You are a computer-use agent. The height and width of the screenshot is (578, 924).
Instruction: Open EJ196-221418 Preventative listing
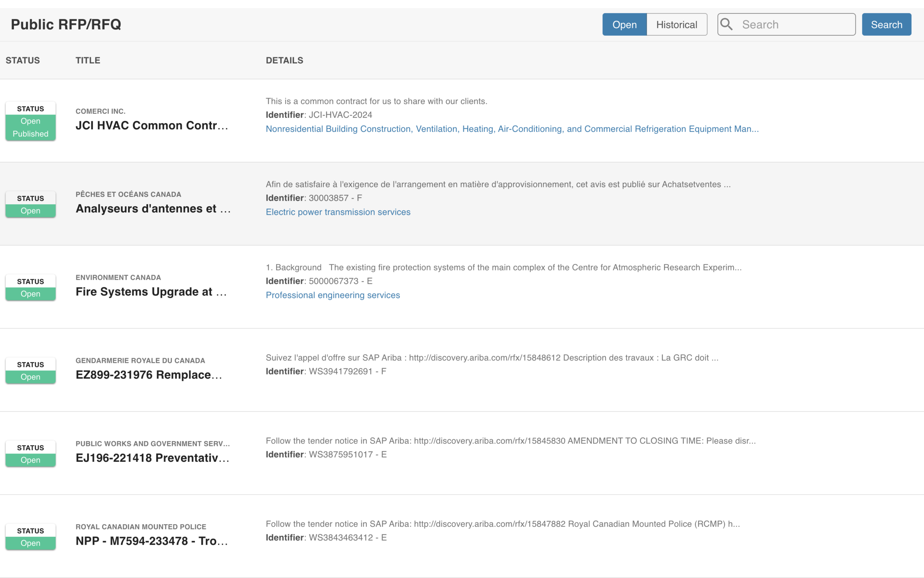[152, 458]
